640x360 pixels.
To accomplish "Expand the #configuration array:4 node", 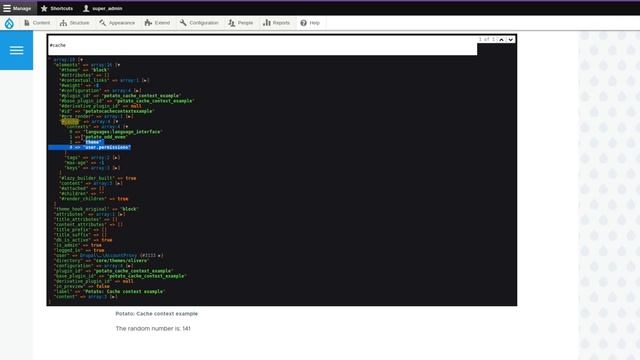I will click(x=138, y=91).
